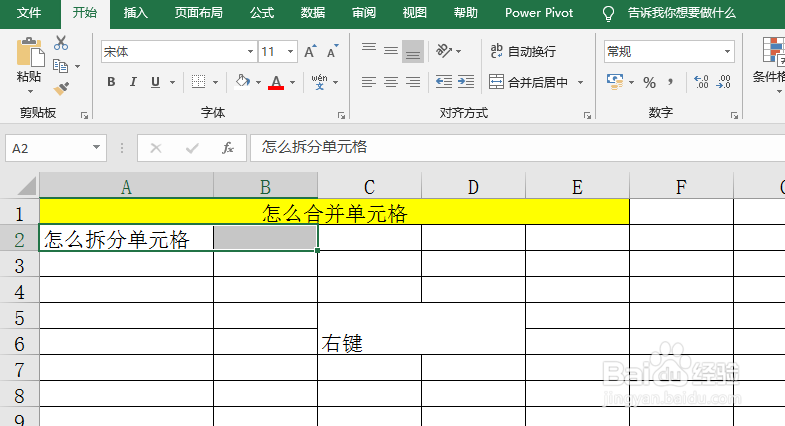Open Name Box dropdown arrow
Image resolution: width=785 pixels, height=426 pixels.
tap(96, 148)
